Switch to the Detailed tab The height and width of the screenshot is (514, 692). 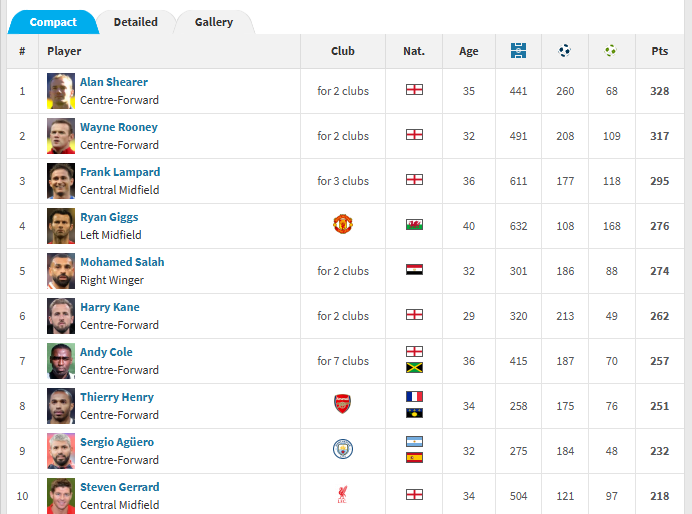tap(135, 22)
